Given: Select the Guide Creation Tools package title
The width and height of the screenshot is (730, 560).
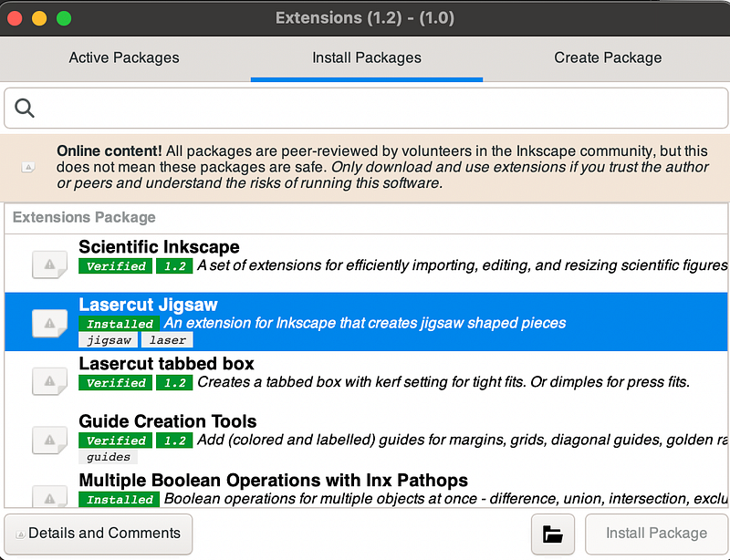Looking at the screenshot, I should pyautogui.click(x=168, y=421).
